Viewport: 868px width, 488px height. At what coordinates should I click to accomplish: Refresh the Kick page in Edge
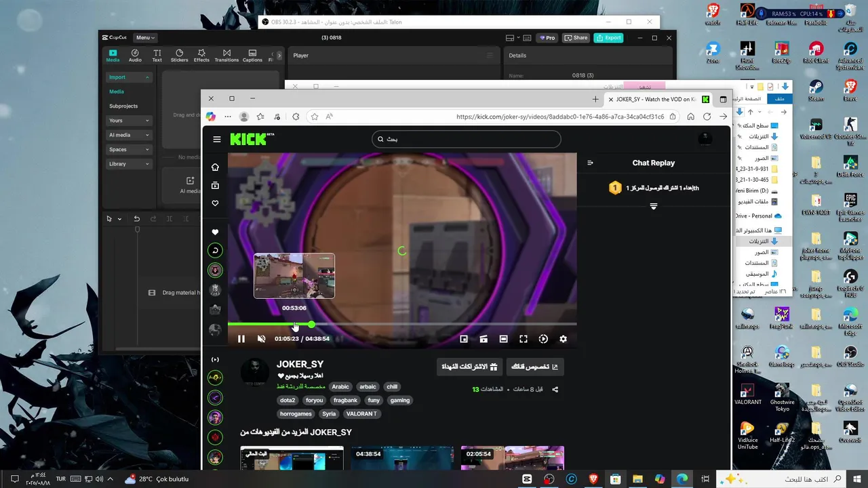707,117
